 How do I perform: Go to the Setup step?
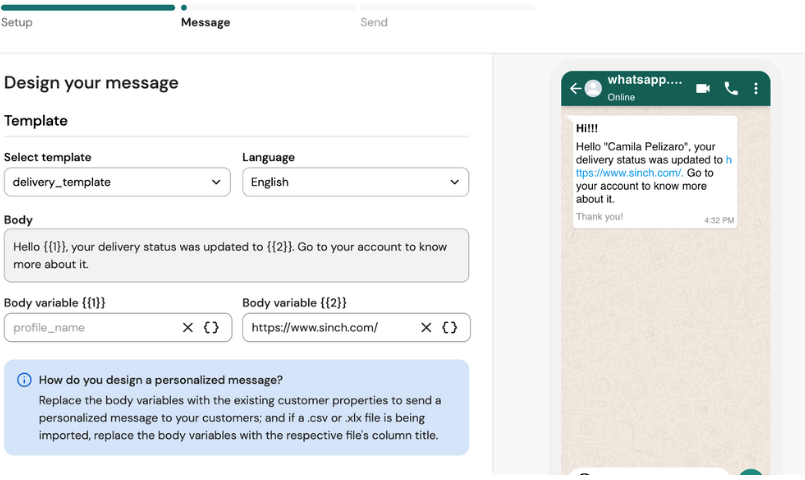pos(17,22)
